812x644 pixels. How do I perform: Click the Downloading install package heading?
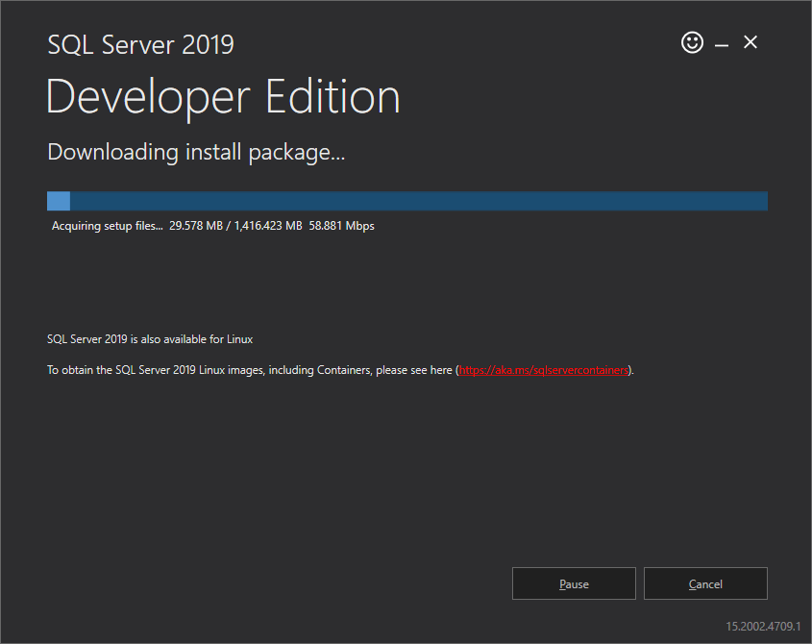point(196,152)
